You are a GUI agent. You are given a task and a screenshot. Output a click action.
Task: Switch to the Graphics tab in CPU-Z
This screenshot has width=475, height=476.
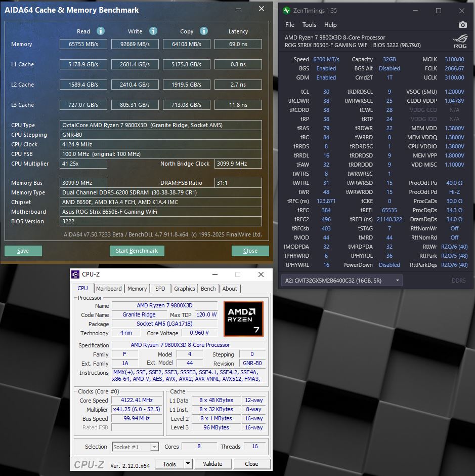[185, 289]
